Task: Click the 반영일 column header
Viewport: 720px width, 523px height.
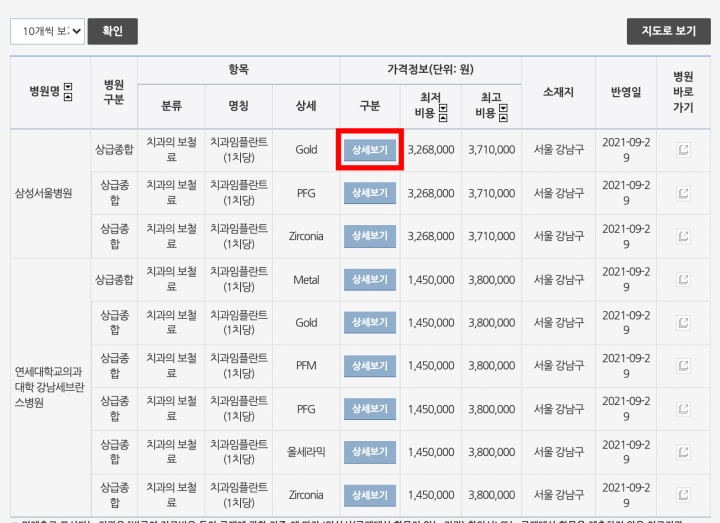Action: (x=625, y=92)
